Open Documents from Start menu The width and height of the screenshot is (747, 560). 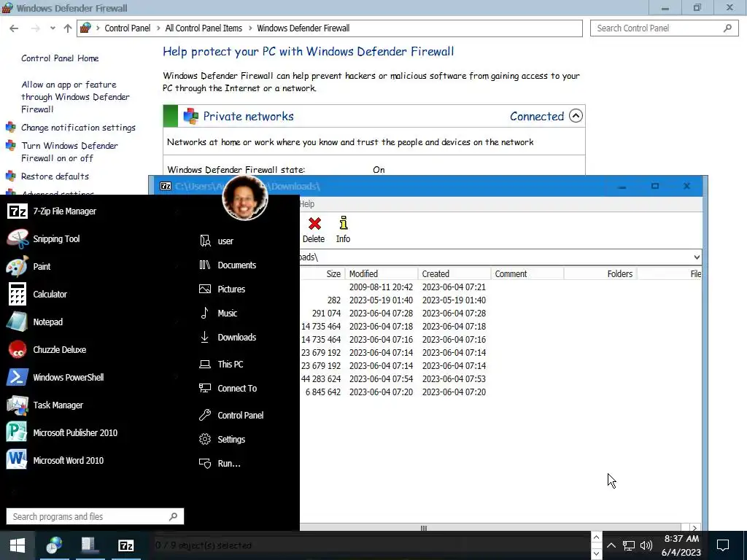click(x=228, y=265)
